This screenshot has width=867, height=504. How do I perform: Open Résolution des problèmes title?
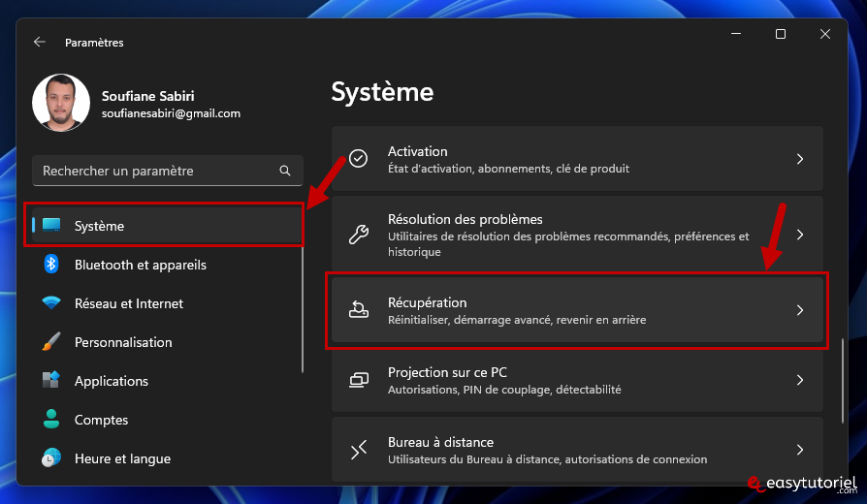pyautogui.click(x=465, y=219)
